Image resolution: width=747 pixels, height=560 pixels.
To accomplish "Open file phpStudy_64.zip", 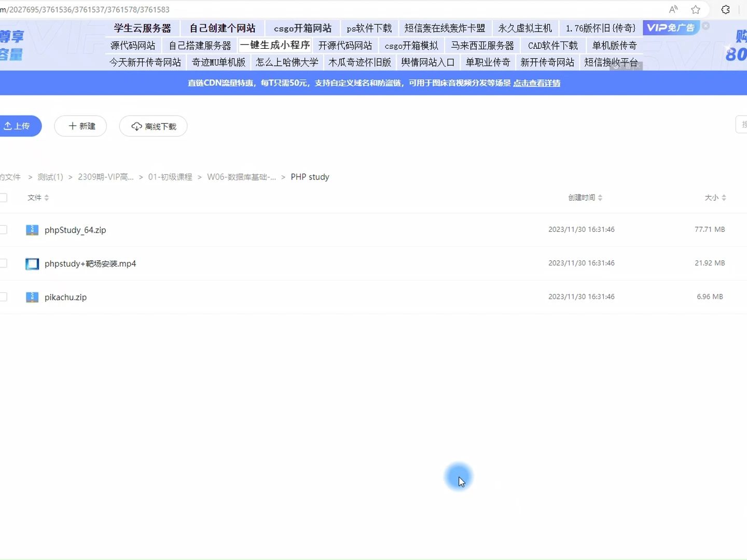I will coord(75,230).
